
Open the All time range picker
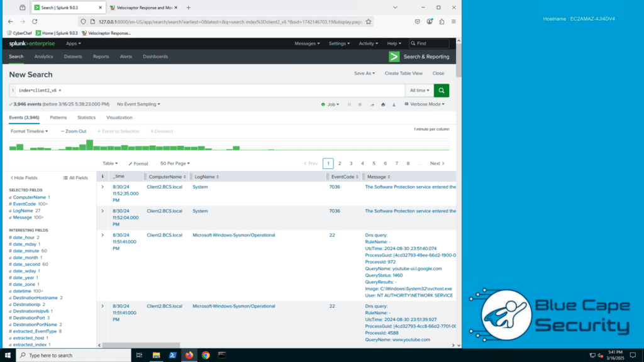[x=418, y=90]
